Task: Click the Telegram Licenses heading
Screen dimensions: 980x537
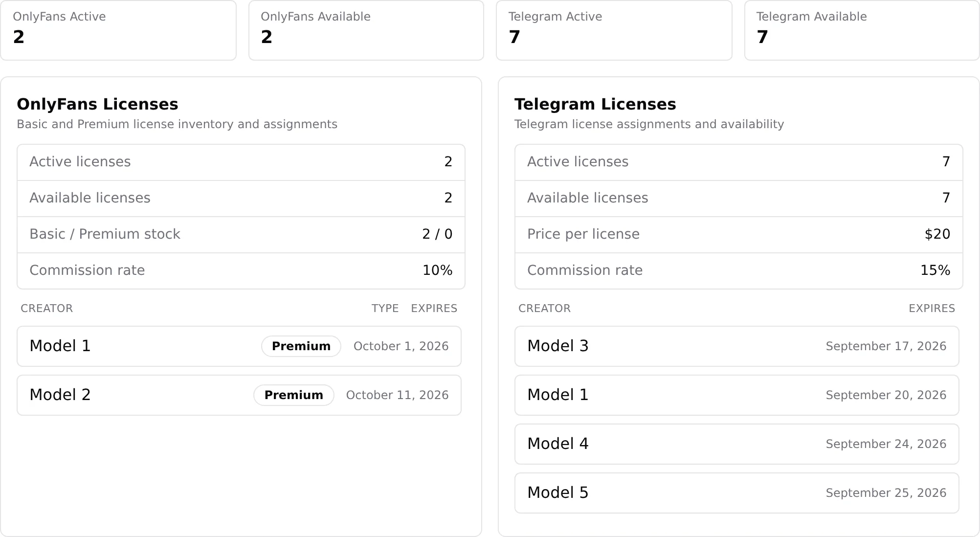Action: (x=595, y=104)
